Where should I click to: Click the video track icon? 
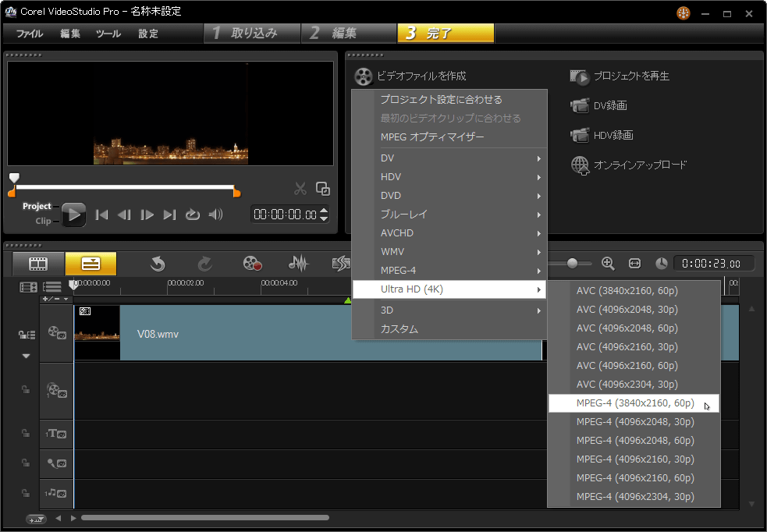[57, 334]
